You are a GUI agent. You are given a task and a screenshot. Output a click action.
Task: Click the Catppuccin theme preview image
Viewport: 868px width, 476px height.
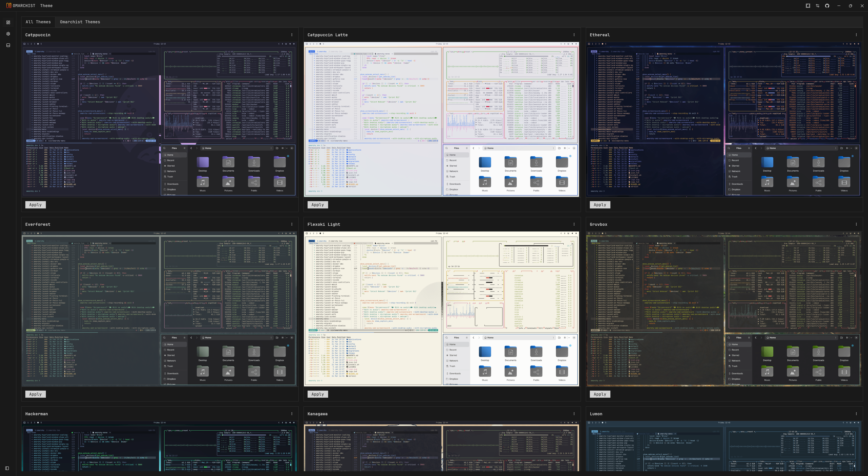pyautogui.click(x=159, y=119)
